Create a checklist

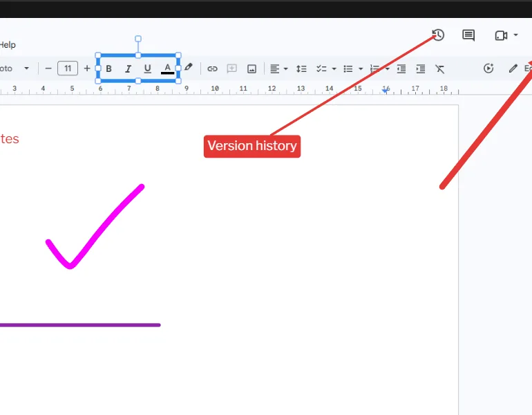pyautogui.click(x=321, y=69)
